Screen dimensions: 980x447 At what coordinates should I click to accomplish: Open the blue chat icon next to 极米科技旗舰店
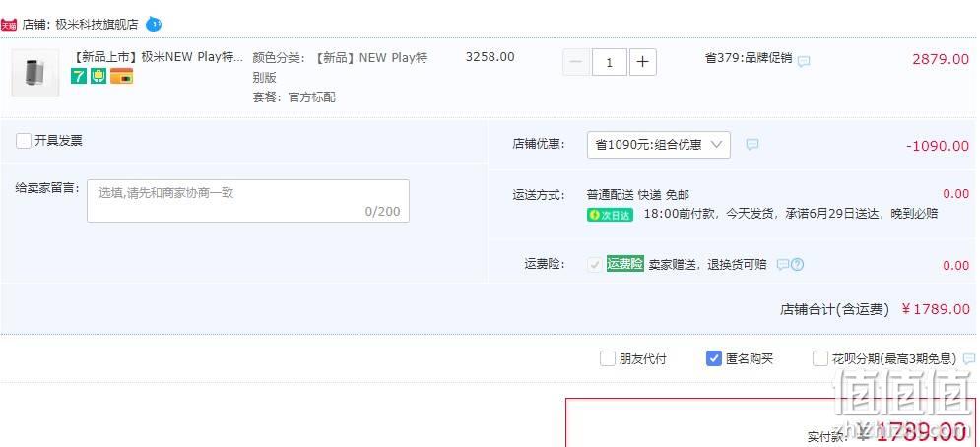click(x=154, y=25)
